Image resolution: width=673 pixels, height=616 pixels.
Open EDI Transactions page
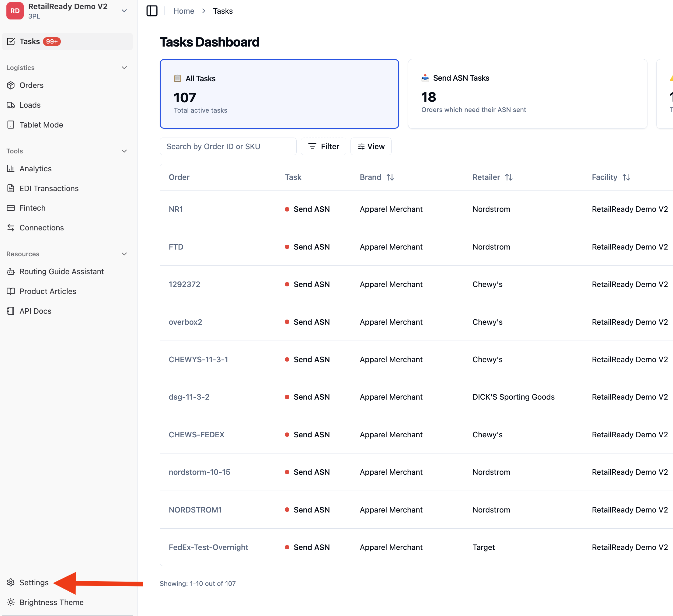coord(49,188)
